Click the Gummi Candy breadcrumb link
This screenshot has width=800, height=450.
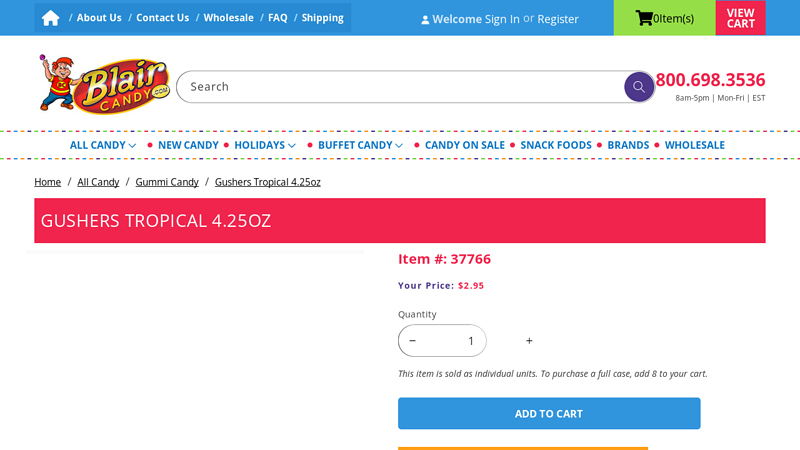tap(167, 182)
